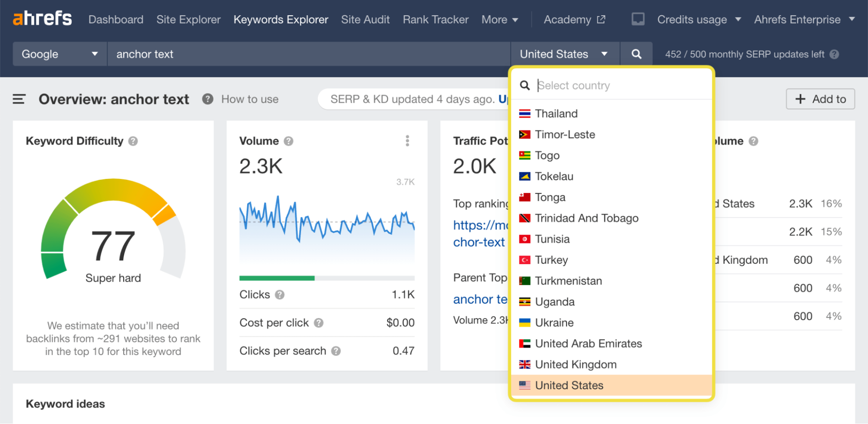
Task: Click the ahrefs logo
Action: click(x=42, y=18)
